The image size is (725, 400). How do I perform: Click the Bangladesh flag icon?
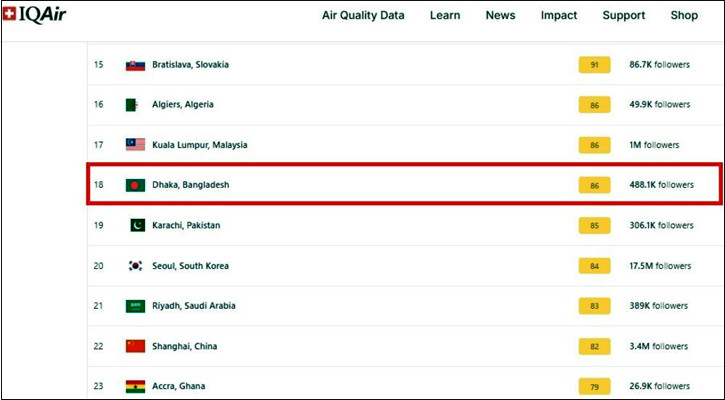point(135,185)
